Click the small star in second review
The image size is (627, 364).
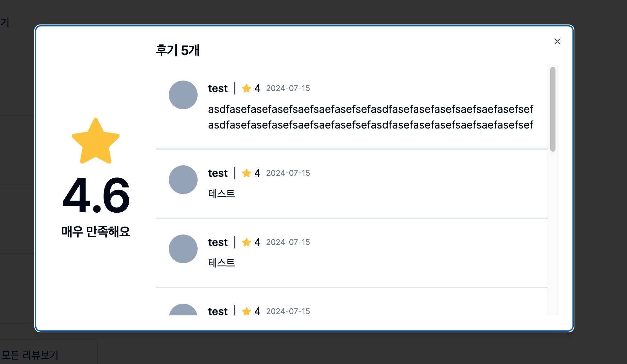coord(247,173)
